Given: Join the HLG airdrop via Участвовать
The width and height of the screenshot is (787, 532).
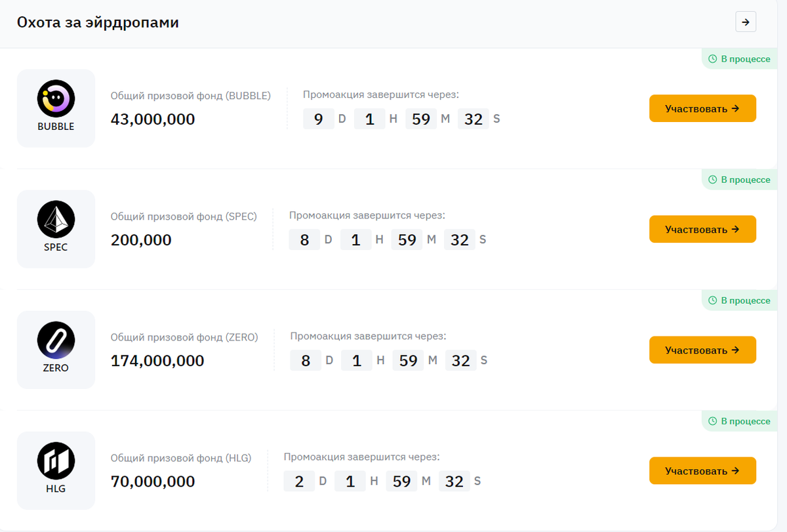Looking at the screenshot, I should (702, 470).
